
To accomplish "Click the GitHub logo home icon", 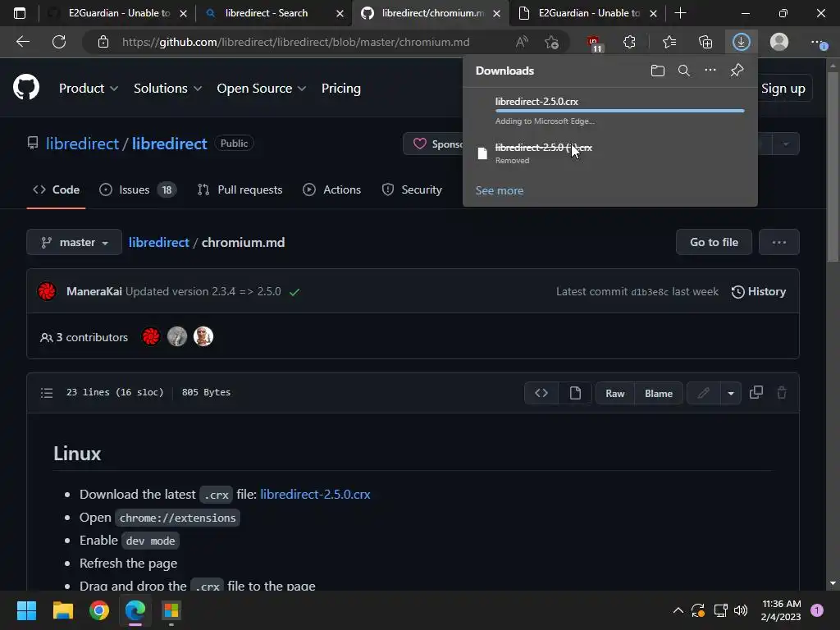I will (x=26, y=87).
